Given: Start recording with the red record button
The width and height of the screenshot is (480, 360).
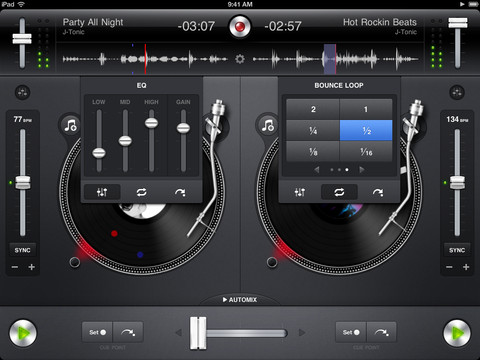Looking at the screenshot, I should point(240,26).
